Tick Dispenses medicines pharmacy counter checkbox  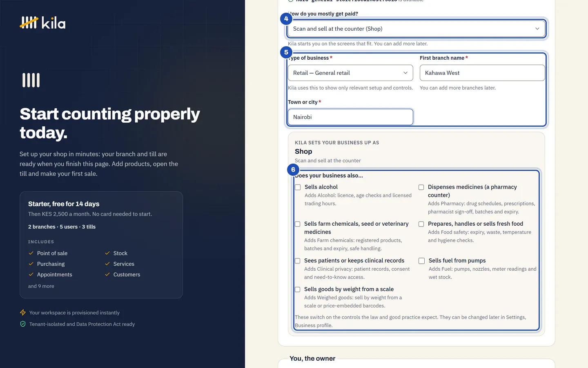click(421, 187)
